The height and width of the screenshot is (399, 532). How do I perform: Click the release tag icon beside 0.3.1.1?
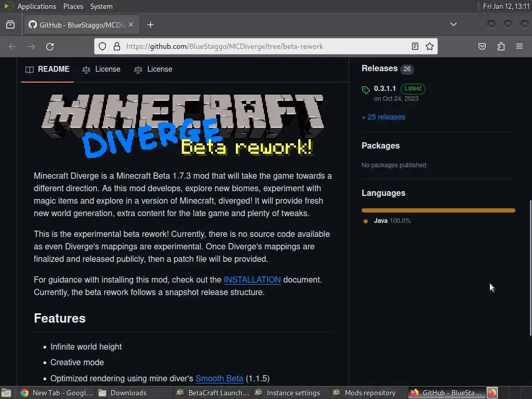(x=366, y=90)
